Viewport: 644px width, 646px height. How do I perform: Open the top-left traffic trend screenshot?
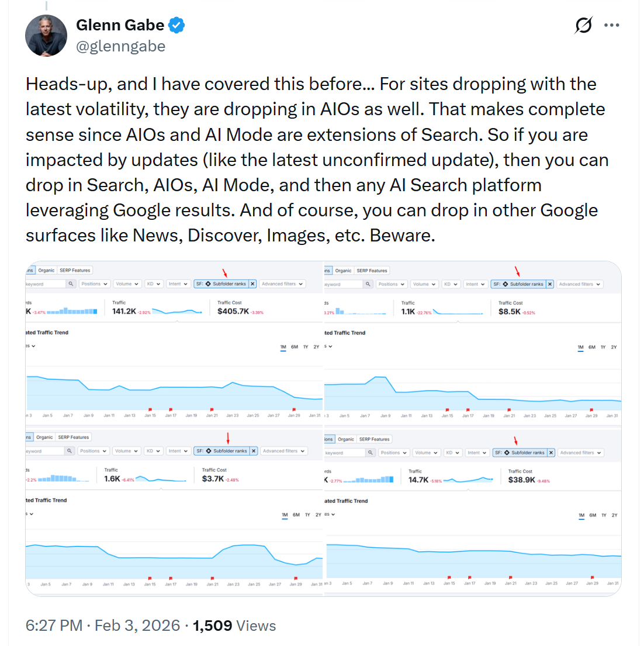174,362
